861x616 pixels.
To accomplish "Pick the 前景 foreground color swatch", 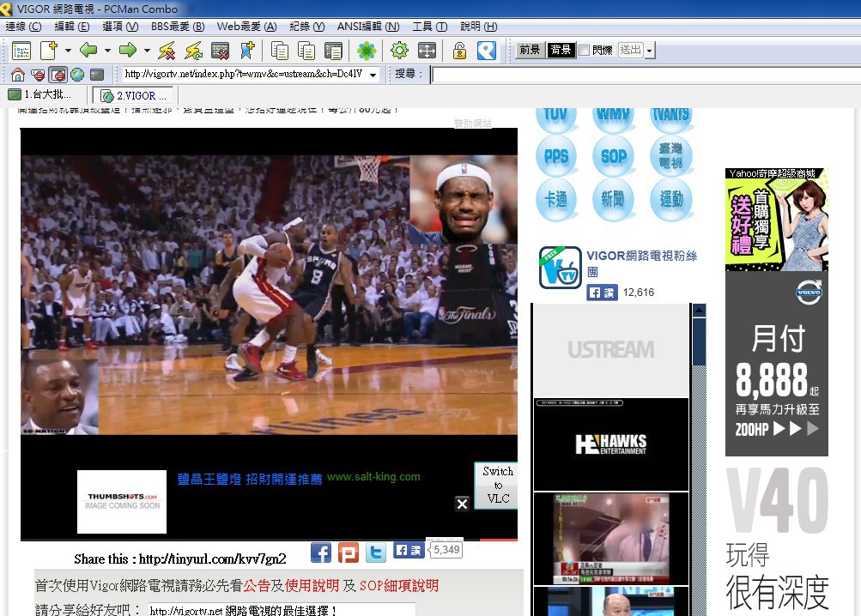I will [530, 50].
